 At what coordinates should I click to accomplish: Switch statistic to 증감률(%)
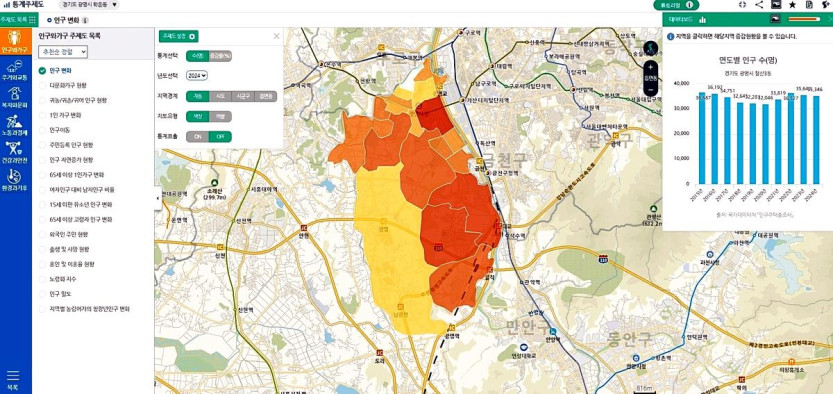pos(220,55)
